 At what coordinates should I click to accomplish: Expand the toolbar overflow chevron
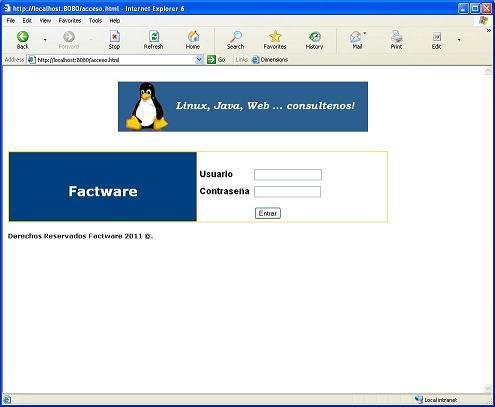point(489,30)
